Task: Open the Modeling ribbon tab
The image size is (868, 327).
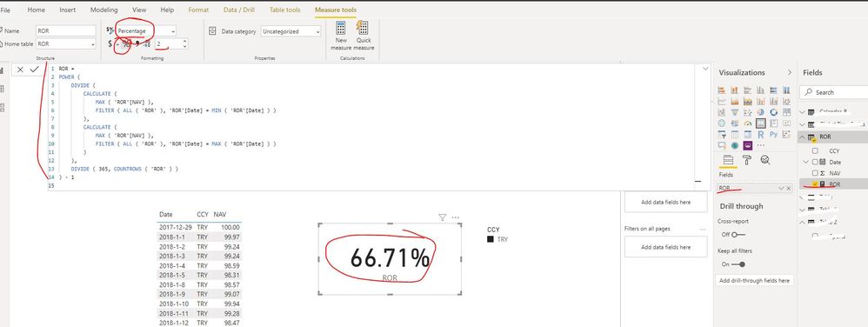Action: [104, 10]
